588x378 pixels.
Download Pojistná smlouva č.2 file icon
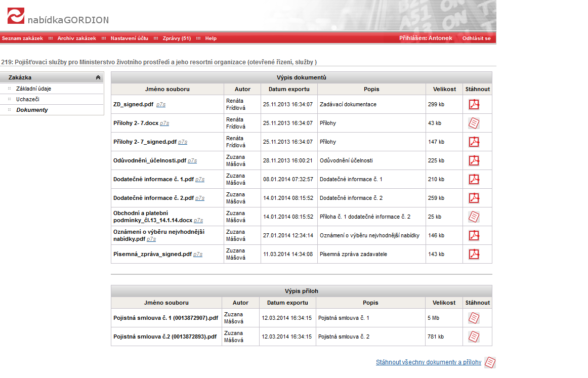(x=474, y=337)
